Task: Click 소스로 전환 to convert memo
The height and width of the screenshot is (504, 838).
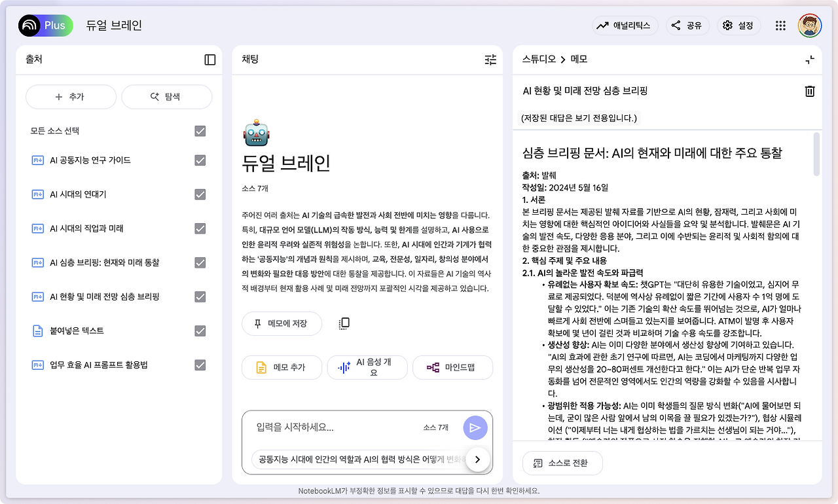Action: pyautogui.click(x=562, y=463)
